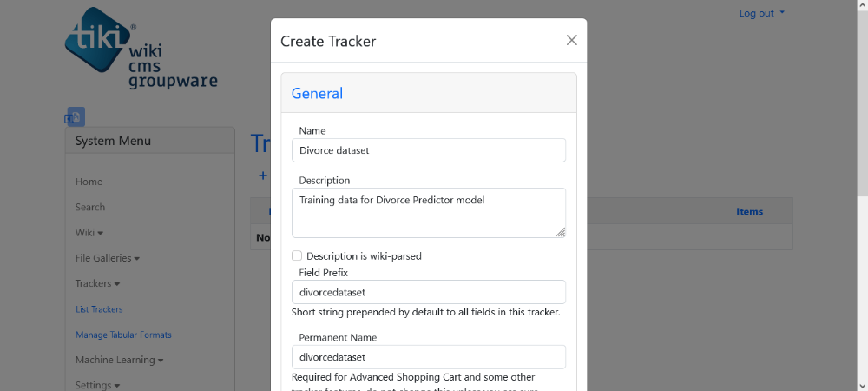868x391 pixels.
Task: Open the List Trackers link
Action: click(x=99, y=309)
